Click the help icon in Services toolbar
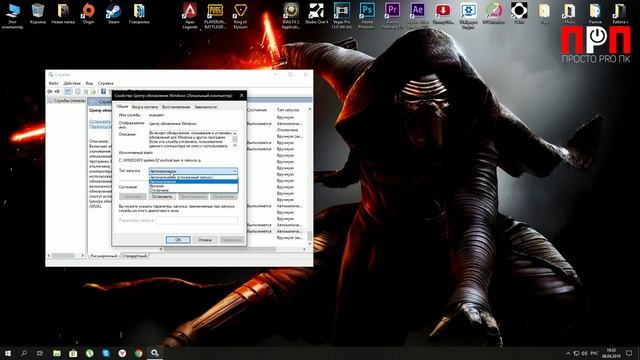This screenshot has width=640, height=360. (x=103, y=91)
